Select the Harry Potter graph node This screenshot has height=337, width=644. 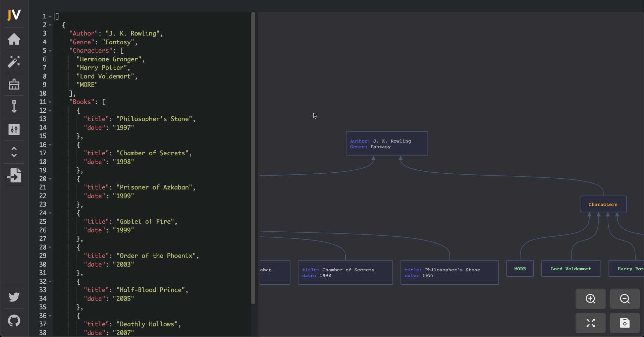tap(626, 269)
